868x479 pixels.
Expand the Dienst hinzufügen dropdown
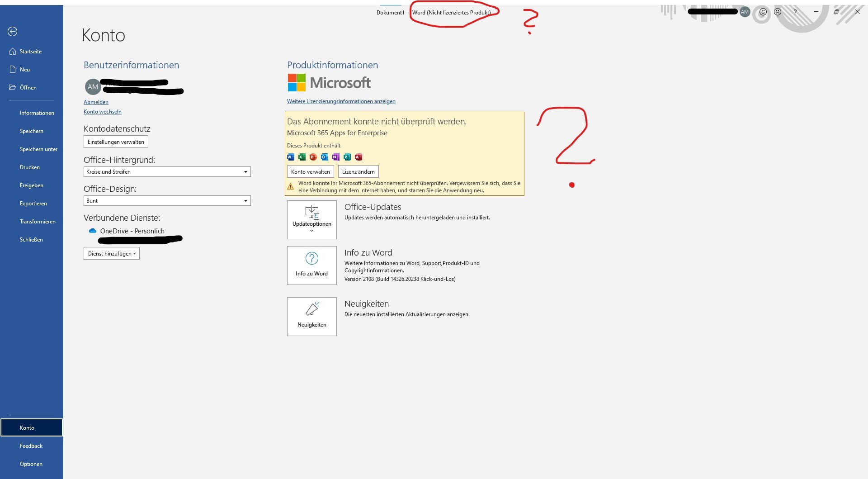click(x=112, y=253)
